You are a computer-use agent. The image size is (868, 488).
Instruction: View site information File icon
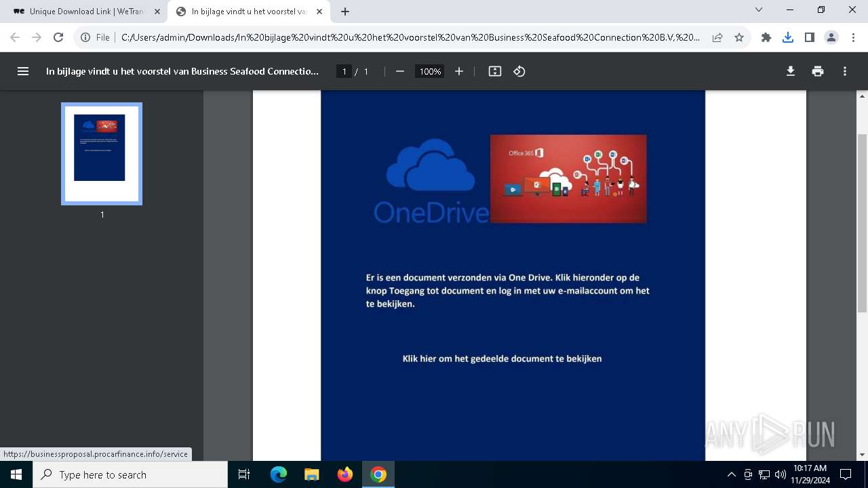coord(95,37)
